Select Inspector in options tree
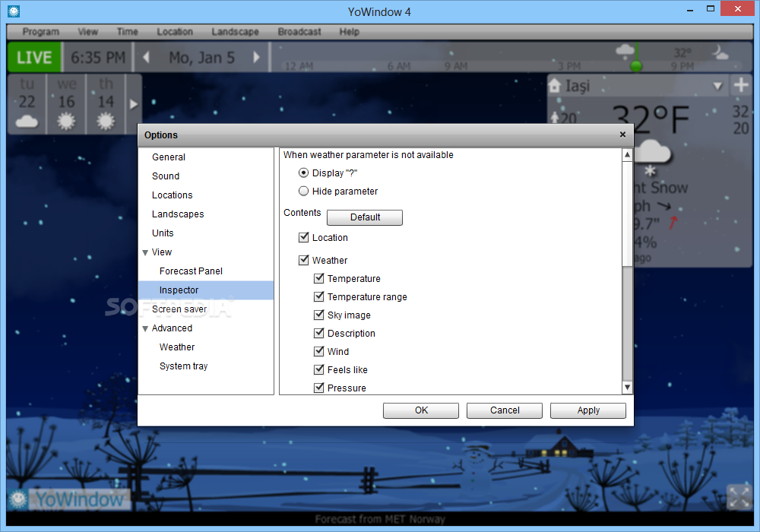 tap(205, 290)
